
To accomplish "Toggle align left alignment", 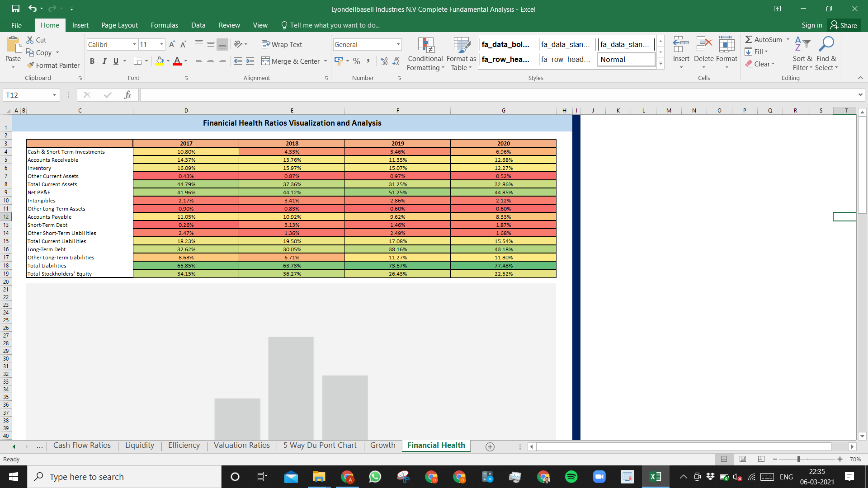I will pyautogui.click(x=198, y=61).
